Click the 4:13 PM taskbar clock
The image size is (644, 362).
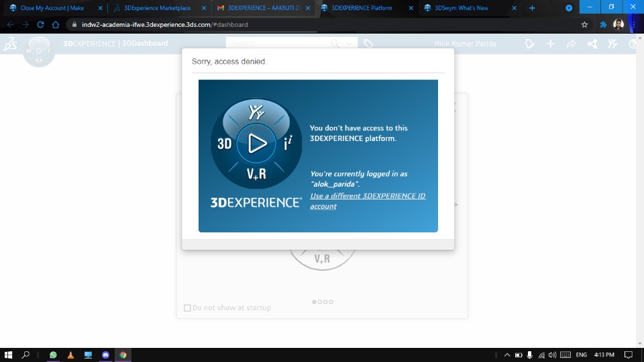604,355
